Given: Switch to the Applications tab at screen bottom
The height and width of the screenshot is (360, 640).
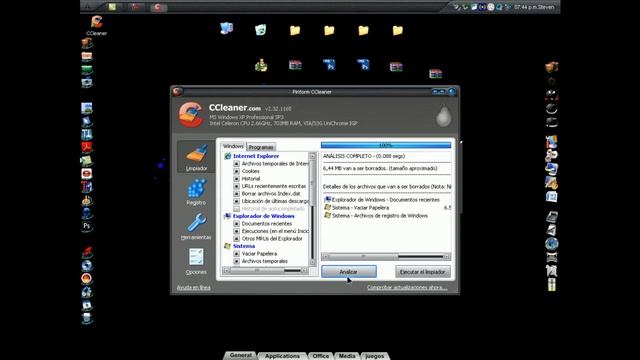Looking at the screenshot, I should pos(282,356).
